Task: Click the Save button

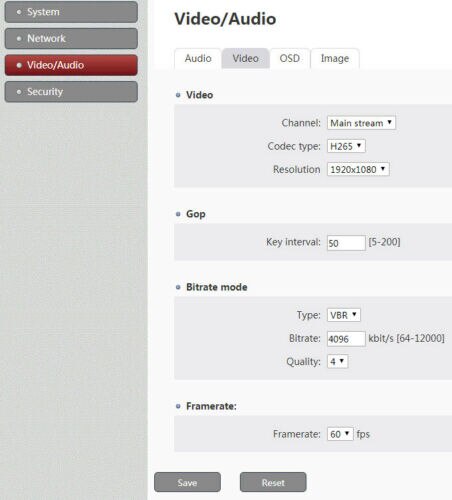Action: [x=187, y=482]
